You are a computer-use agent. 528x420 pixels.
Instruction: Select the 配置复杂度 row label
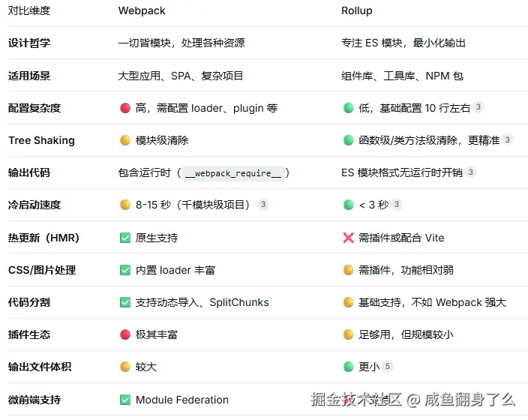34,108
